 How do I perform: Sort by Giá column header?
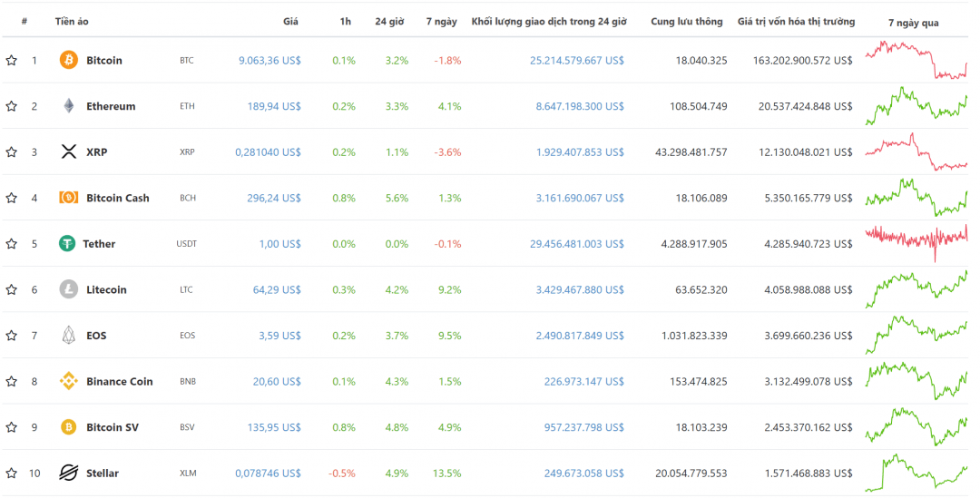(x=290, y=21)
